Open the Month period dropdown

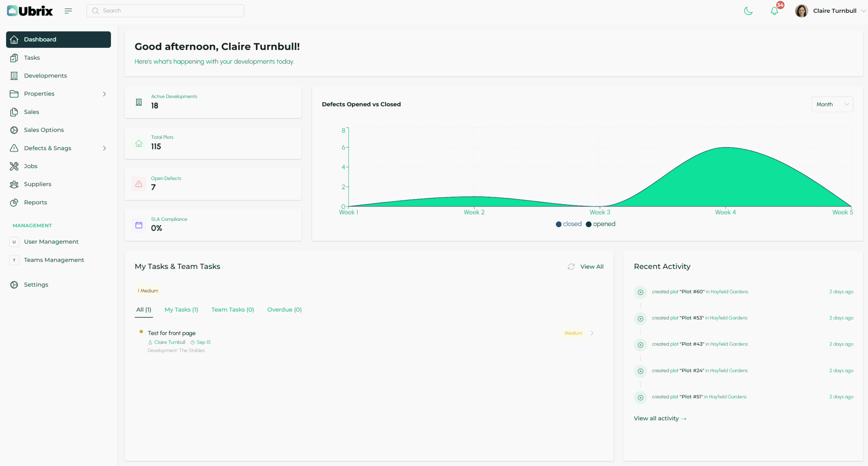tap(832, 104)
